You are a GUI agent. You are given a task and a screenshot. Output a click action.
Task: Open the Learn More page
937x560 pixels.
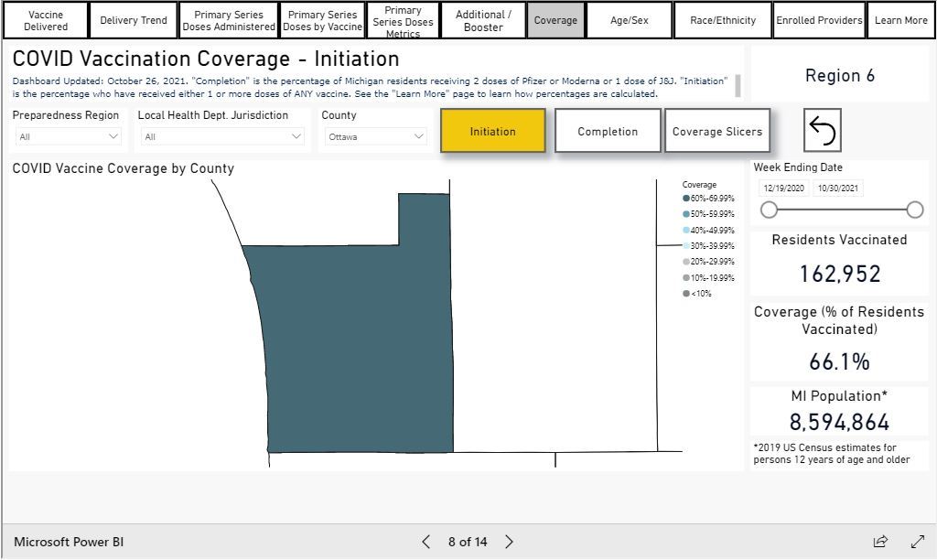900,20
